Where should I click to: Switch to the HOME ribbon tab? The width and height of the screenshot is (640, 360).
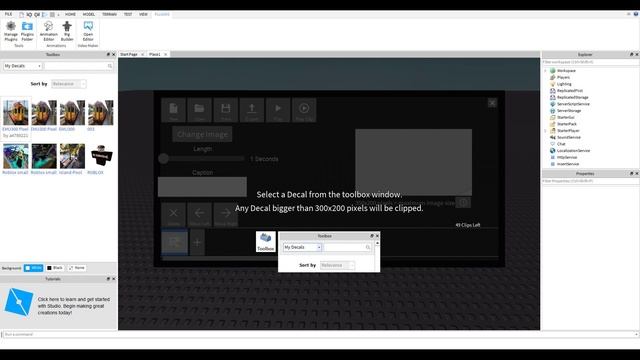70,14
